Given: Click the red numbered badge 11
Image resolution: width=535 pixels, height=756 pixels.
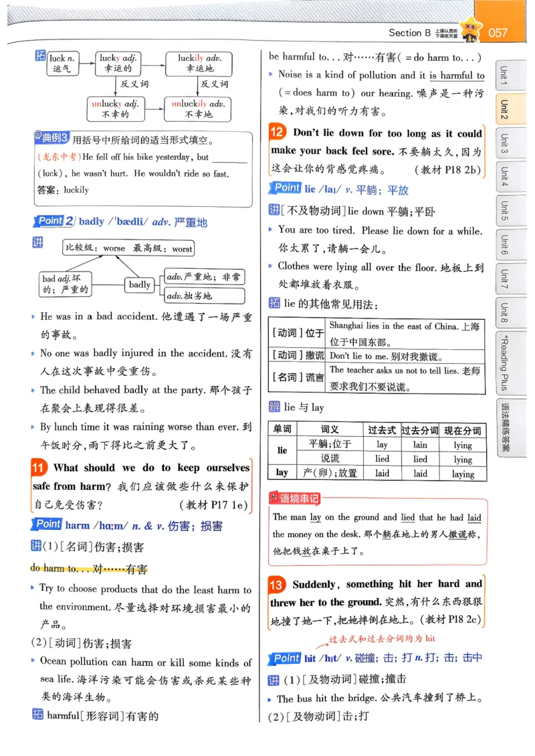Looking at the screenshot, I should [x=39, y=467].
